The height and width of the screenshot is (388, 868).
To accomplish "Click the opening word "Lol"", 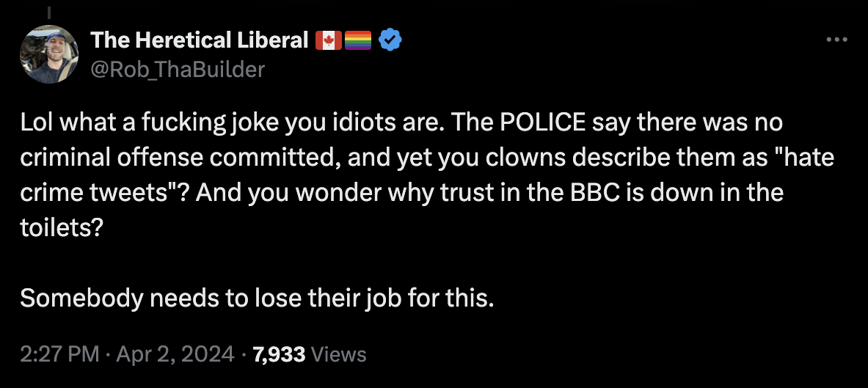I will 36,122.
